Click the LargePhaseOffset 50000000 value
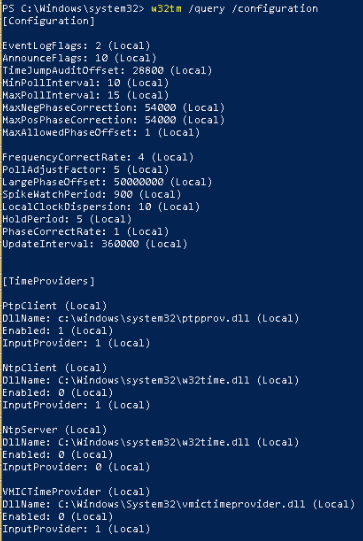 [139, 183]
